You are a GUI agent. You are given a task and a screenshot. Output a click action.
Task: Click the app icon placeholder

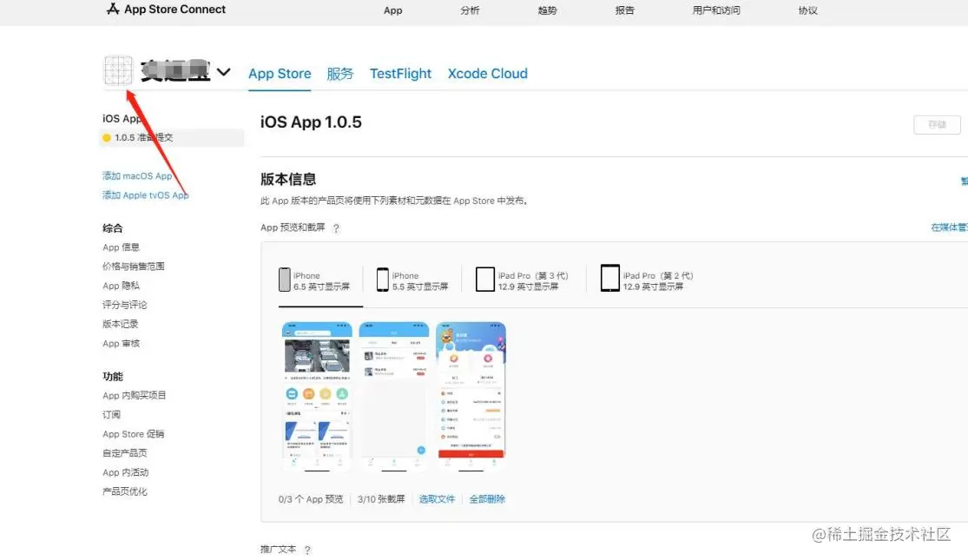click(x=118, y=70)
